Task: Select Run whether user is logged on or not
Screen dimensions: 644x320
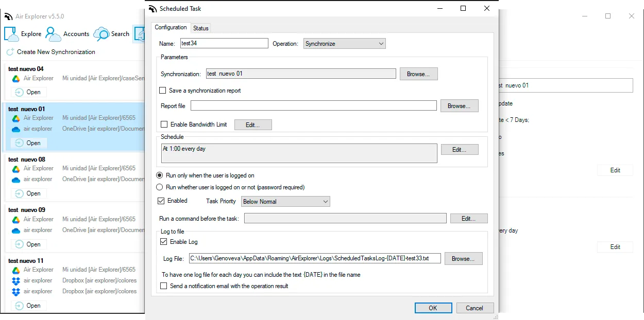Action: click(160, 187)
